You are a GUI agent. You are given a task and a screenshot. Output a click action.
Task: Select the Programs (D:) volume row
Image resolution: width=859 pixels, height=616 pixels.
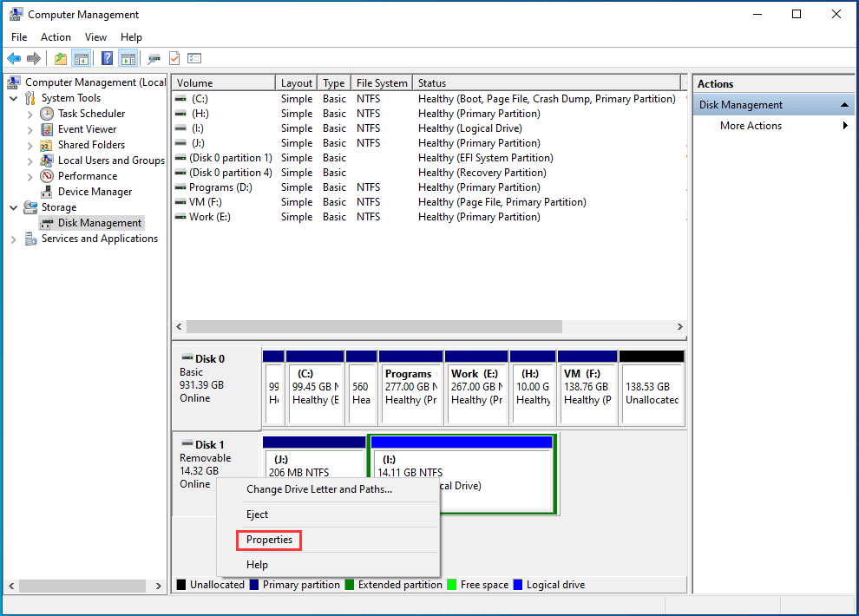pyautogui.click(x=429, y=187)
